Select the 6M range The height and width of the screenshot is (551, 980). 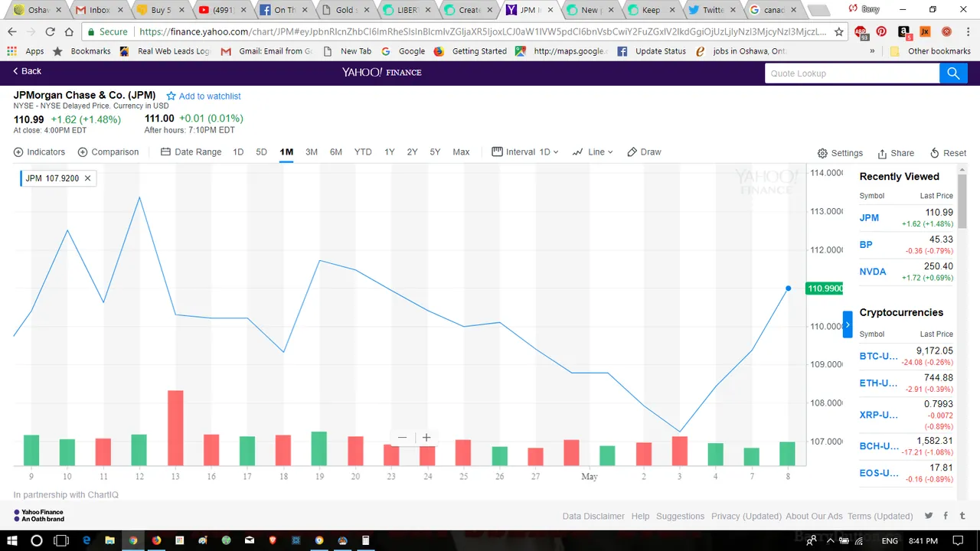[x=336, y=152]
